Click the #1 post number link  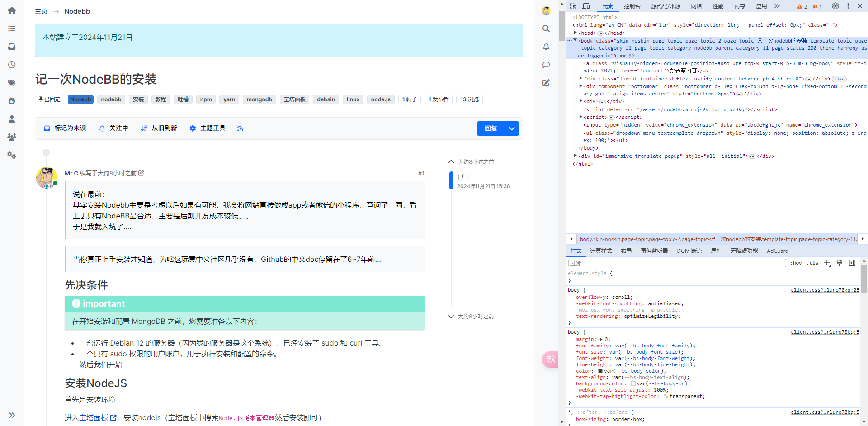421,173
